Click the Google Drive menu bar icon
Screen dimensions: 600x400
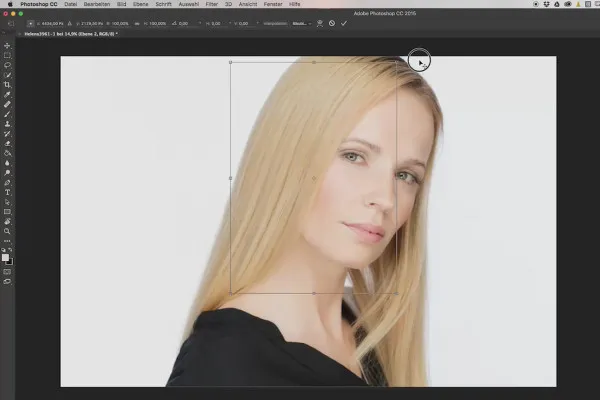tap(557, 4)
